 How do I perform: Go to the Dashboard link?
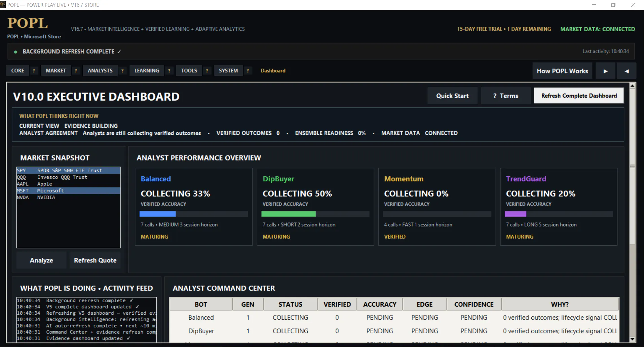(273, 71)
